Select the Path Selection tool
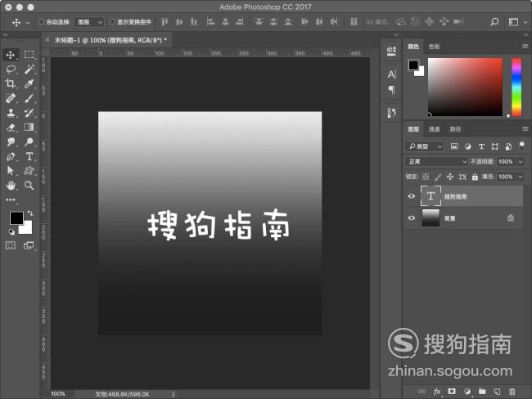The height and width of the screenshot is (399, 532). click(11, 171)
